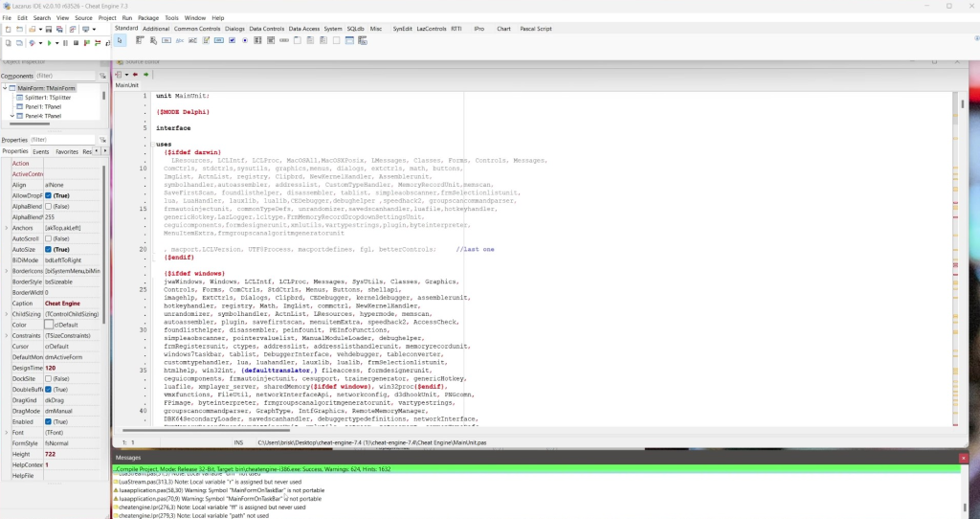Open the Events tab in Object Inspector

tap(41, 151)
